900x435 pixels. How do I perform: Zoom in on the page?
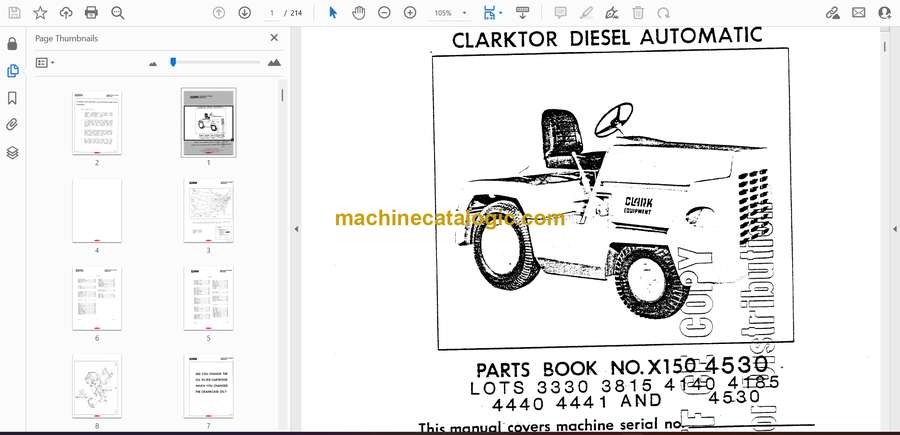[410, 13]
